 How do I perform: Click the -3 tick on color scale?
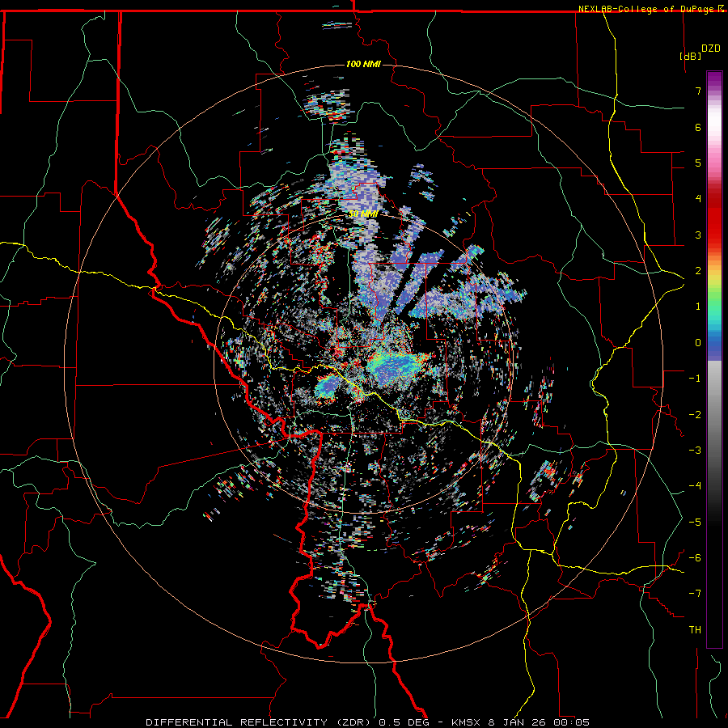click(695, 451)
